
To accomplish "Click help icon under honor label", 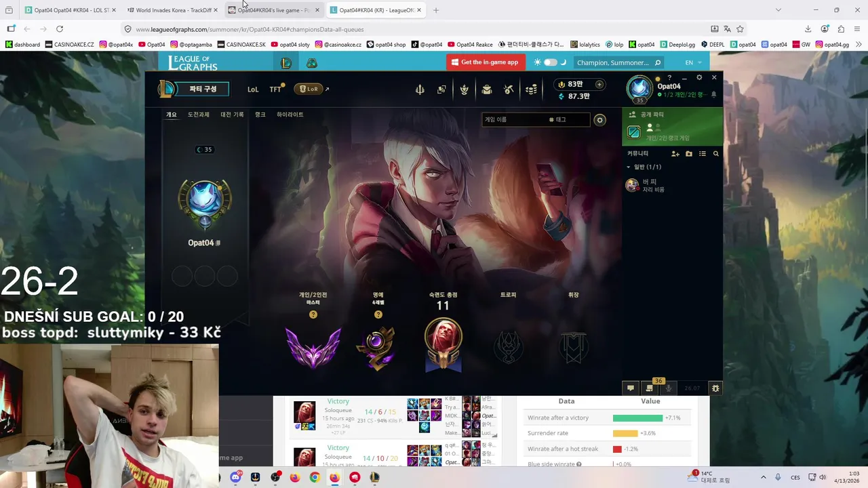I will 378,314.
